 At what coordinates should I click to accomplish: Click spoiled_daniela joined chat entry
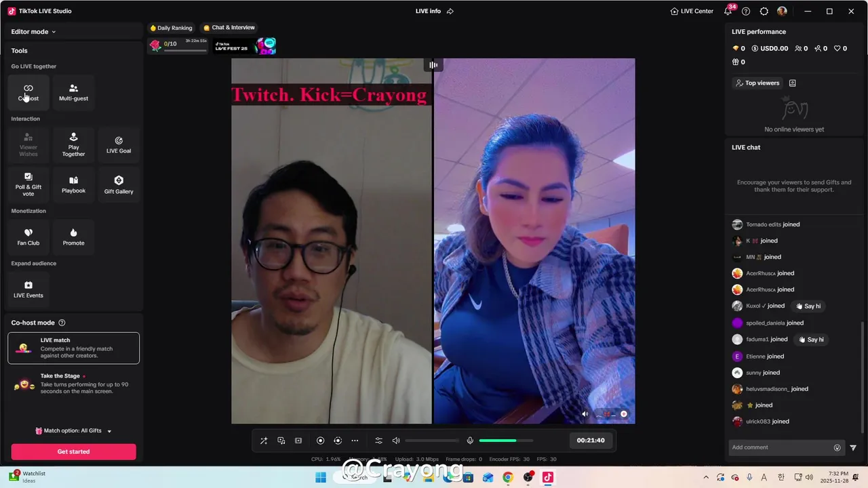point(768,323)
